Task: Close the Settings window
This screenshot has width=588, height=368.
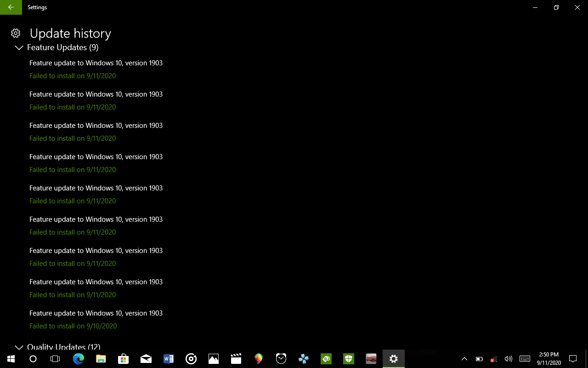Action: pyautogui.click(x=577, y=7)
